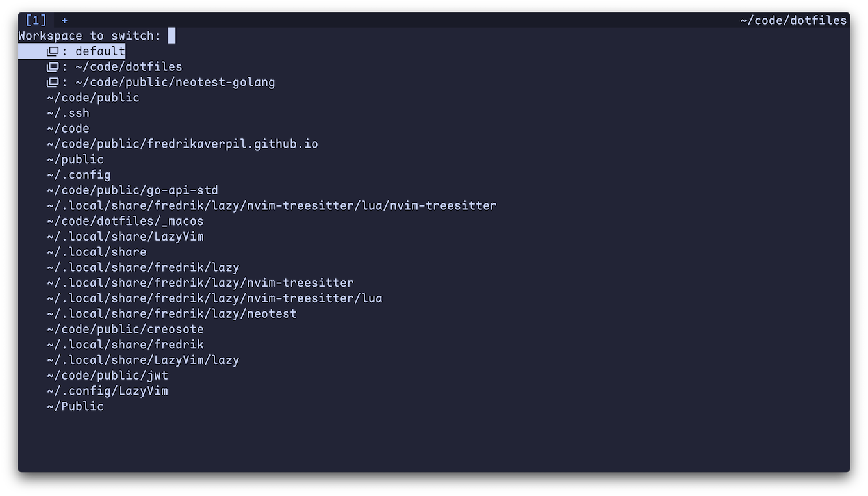Click the session icon beside neotest-golang entry

point(52,82)
